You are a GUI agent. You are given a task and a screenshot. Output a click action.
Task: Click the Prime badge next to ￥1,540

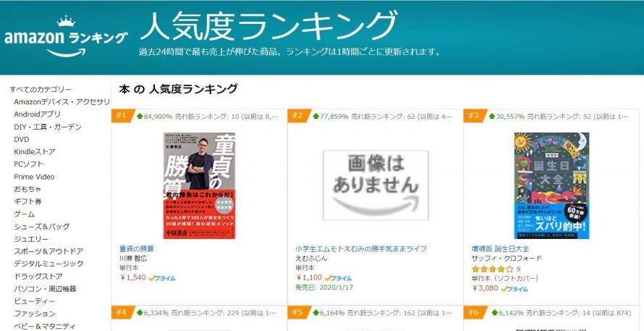[162, 278]
